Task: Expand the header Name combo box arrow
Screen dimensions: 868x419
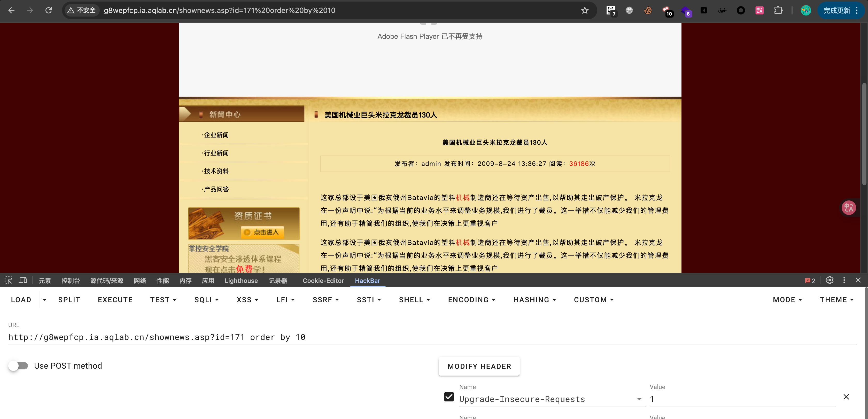Action: point(639,399)
